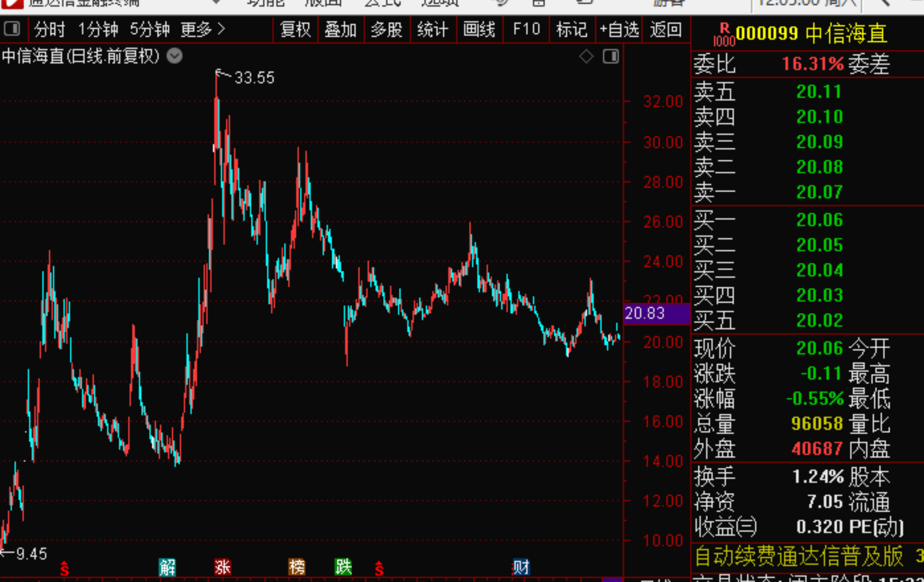The image size is (924, 582).
Task: Select the 买一 price 20.06
Action: (x=819, y=220)
